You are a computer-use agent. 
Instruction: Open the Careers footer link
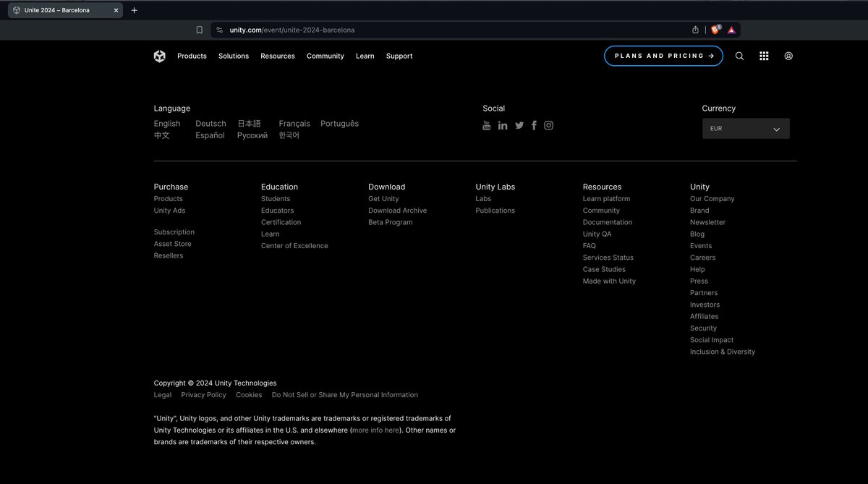[703, 258]
